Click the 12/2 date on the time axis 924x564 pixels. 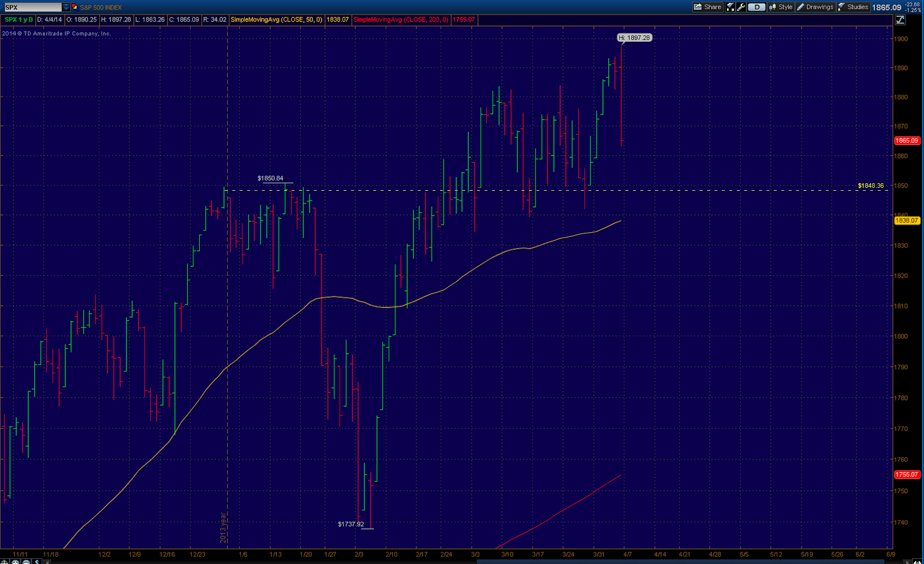(x=105, y=554)
